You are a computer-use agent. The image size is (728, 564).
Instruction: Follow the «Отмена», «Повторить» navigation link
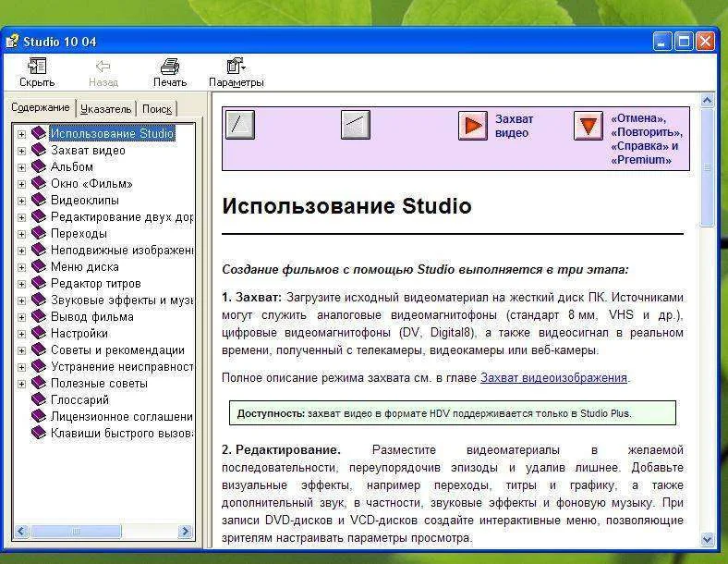click(x=647, y=139)
